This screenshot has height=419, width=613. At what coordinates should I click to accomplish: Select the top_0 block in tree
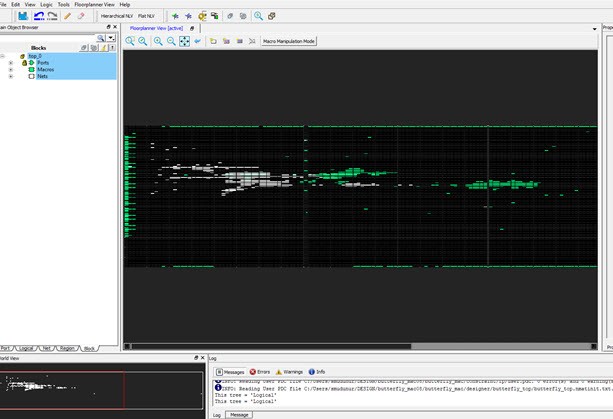click(x=34, y=55)
